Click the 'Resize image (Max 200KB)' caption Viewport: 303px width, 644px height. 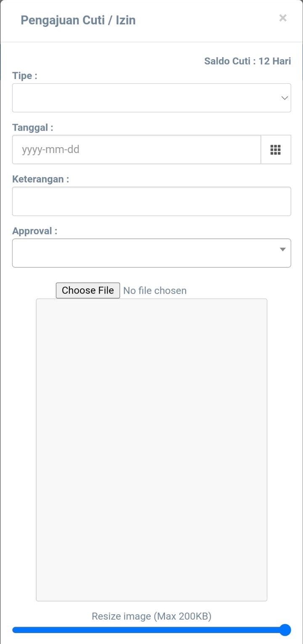pyautogui.click(x=151, y=616)
